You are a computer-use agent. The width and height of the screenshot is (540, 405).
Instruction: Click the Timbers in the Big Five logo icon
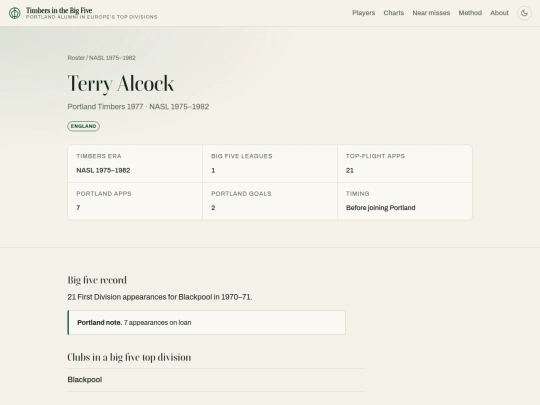coord(14,13)
